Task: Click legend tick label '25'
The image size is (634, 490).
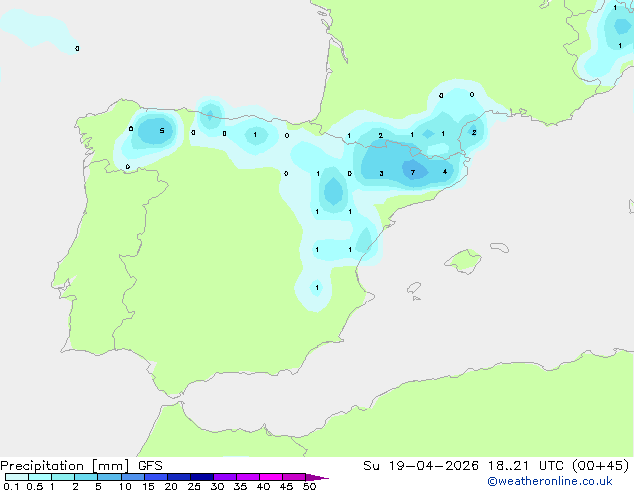Action: pos(194,486)
